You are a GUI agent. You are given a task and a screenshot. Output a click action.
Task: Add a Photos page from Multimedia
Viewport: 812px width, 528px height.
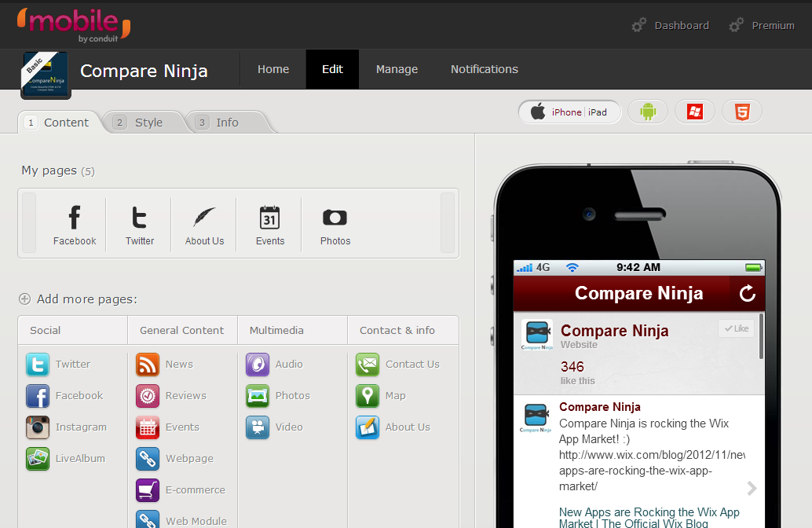(277, 396)
